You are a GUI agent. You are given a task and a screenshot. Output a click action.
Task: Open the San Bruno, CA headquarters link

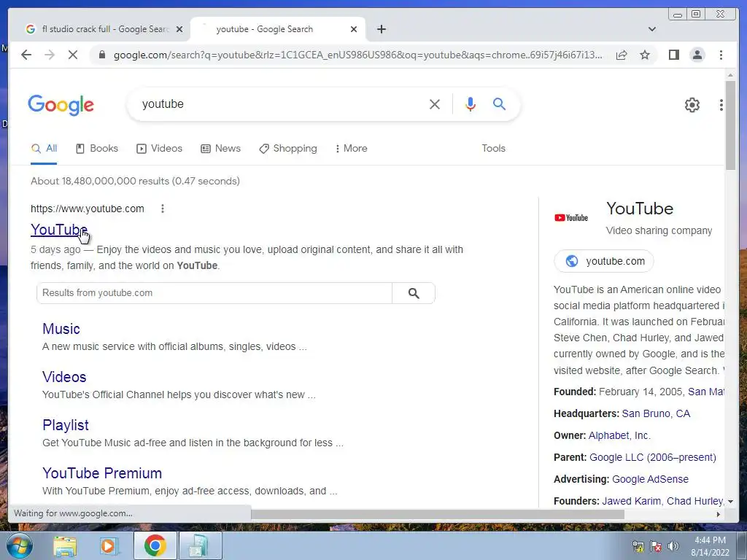pyautogui.click(x=656, y=414)
